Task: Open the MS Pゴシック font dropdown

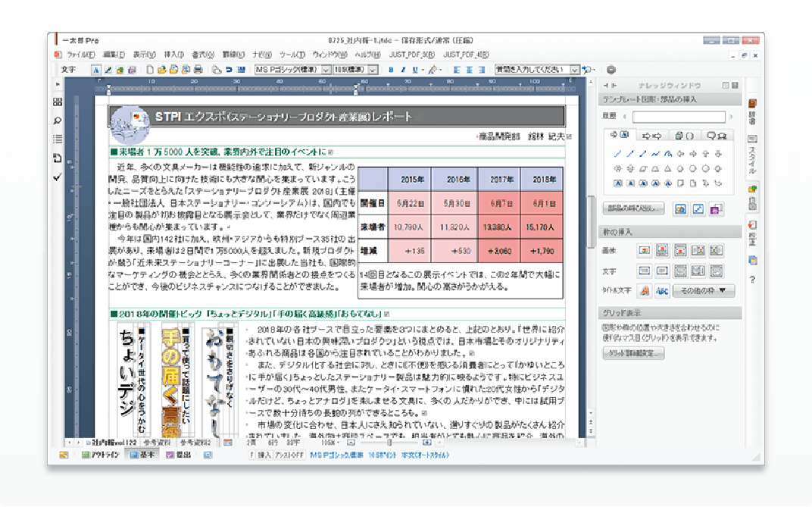Action: coord(326,70)
